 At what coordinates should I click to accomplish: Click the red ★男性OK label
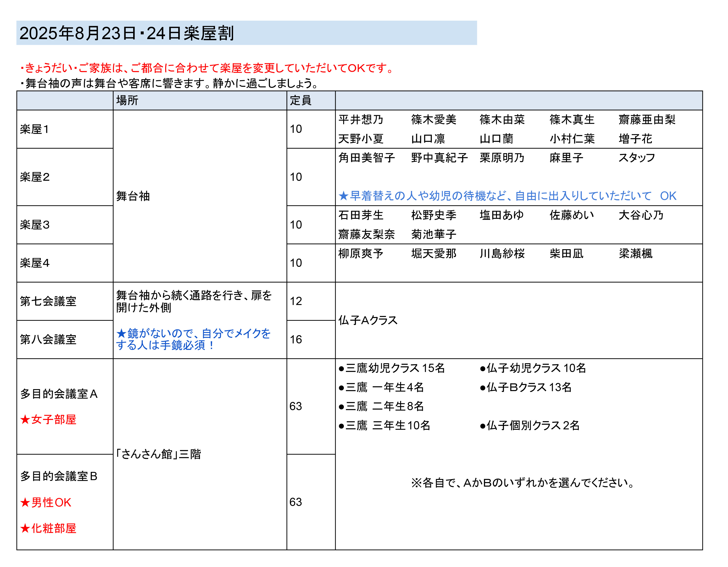(46, 502)
